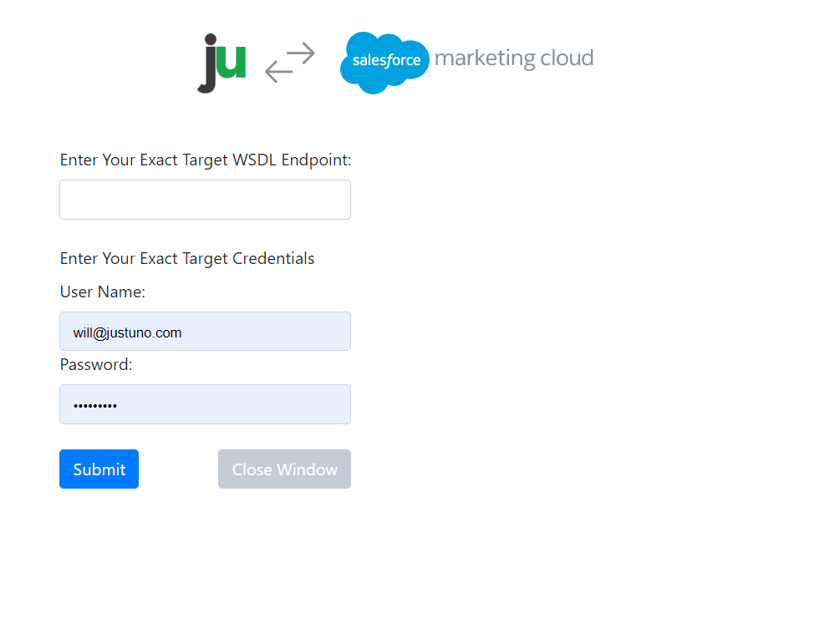Screen dimensions: 840x639
Task: Click the WSDL Endpoint prompt text
Action: [205, 160]
